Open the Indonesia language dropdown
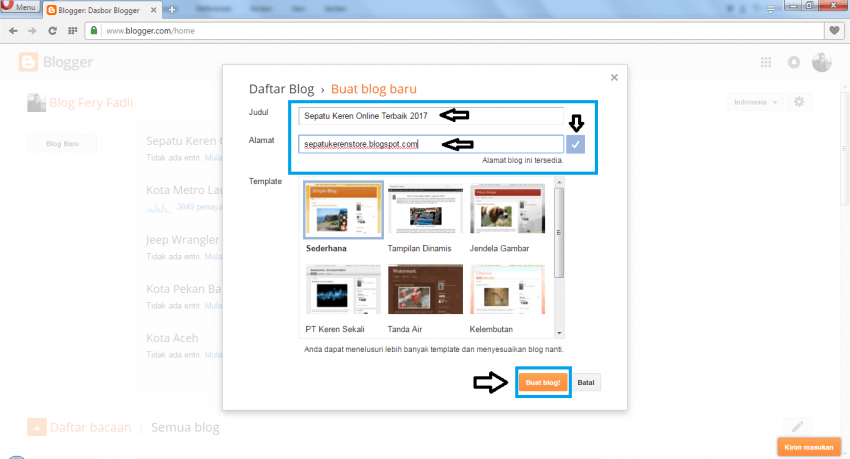The image size is (850, 459). click(x=755, y=102)
